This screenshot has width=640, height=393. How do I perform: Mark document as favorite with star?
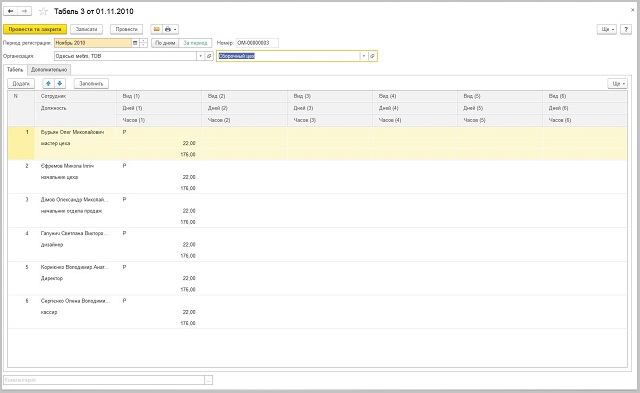43,11
